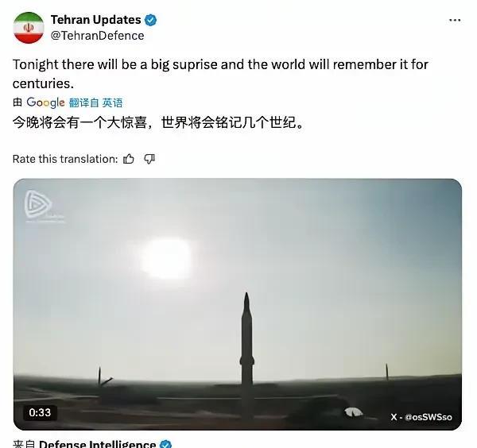
Task: Click the X - @osSWSso watermark text
Action: pos(421,417)
